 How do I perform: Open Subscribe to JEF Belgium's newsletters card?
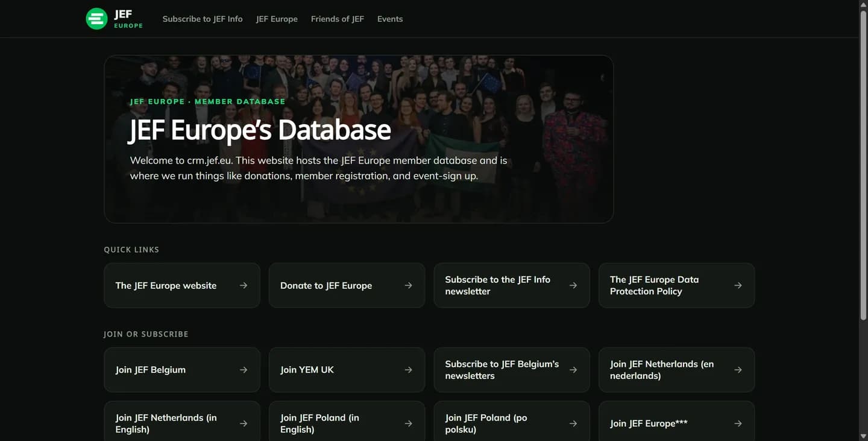click(x=512, y=370)
